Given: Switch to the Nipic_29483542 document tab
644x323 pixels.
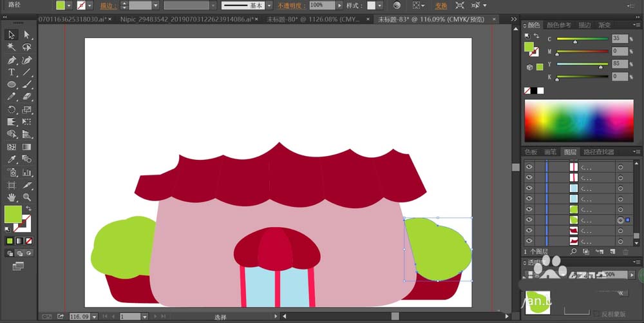Looking at the screenshot, I should click(x=187, y=19).
